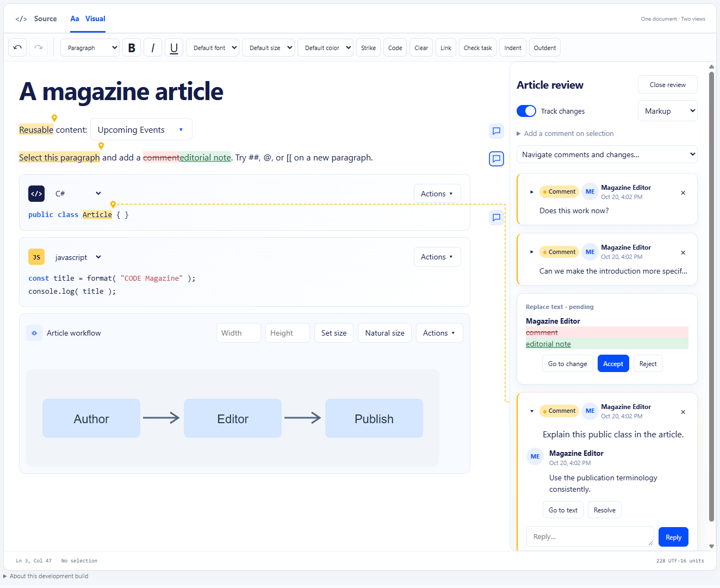Turn off the Track changes switch
Image resolution: width=720 pixels, height=588 pixels.
[526, 111]
